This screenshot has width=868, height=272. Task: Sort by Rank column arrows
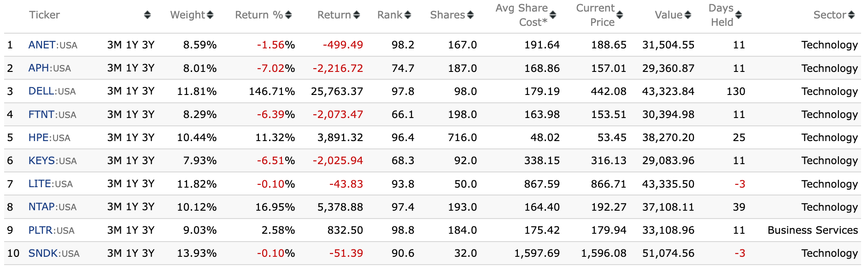pyautogui.click(x=408, y=15)
